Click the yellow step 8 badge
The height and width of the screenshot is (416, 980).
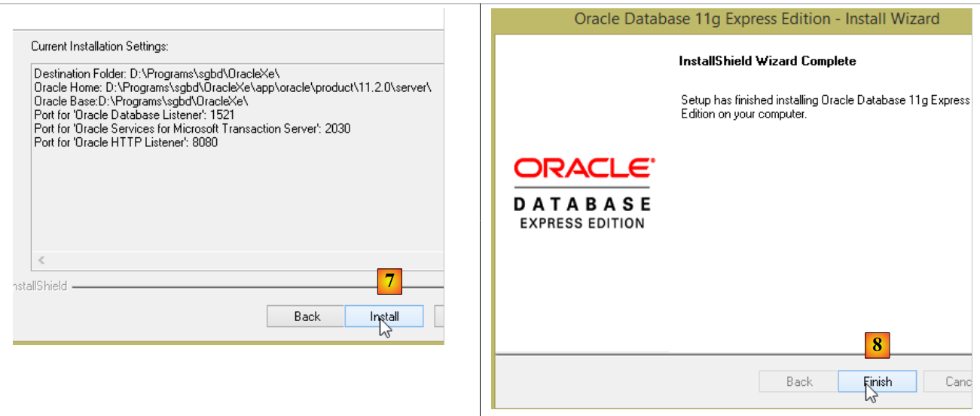click(877, 345)
